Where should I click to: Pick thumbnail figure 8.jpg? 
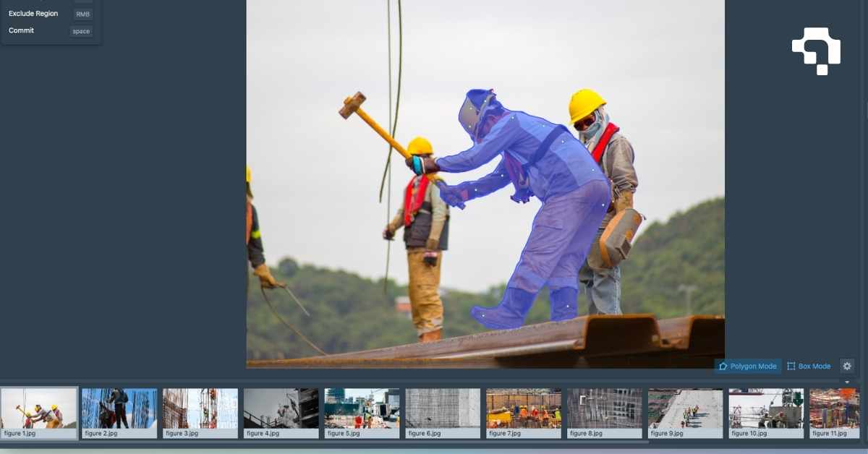coord(605,414)
